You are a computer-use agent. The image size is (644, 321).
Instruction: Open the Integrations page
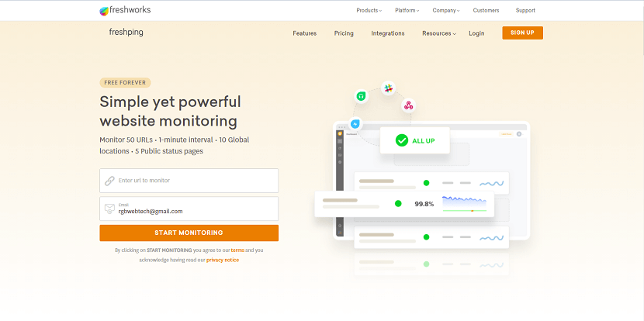pos(388,33)
